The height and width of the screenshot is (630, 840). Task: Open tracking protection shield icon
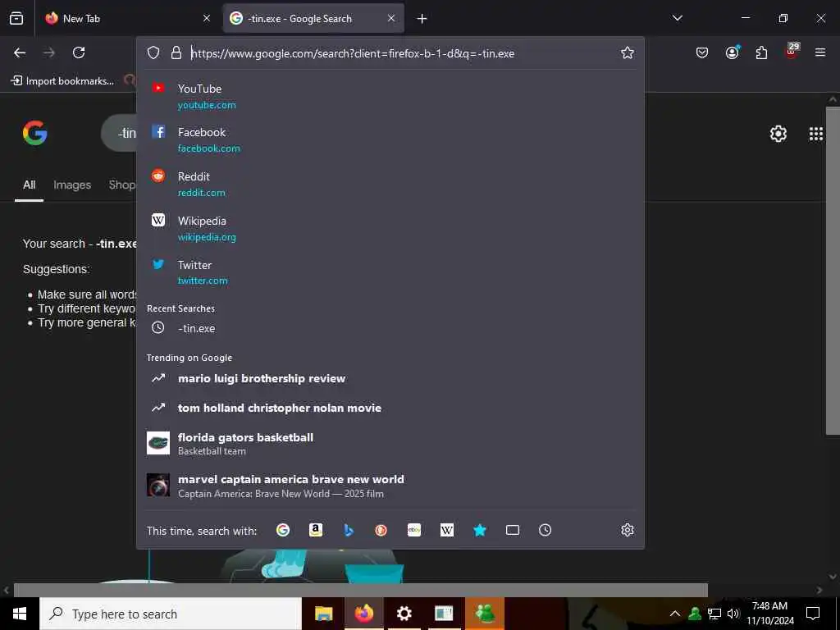click(x=153, y=52)
